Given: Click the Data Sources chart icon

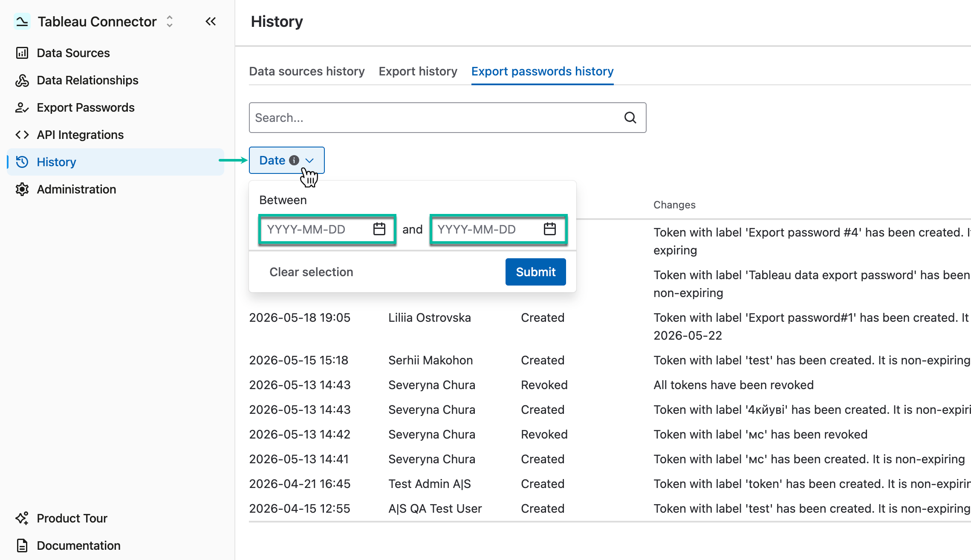Looking at the screenshot, I should [22, 53].
